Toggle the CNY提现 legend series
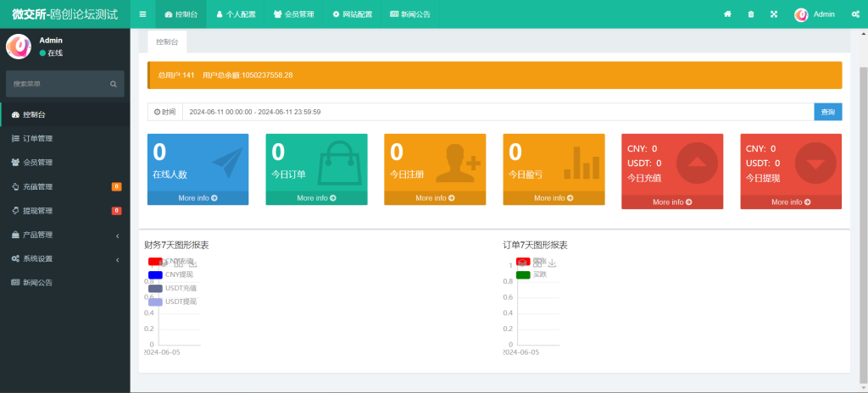 tap(171, 274)
